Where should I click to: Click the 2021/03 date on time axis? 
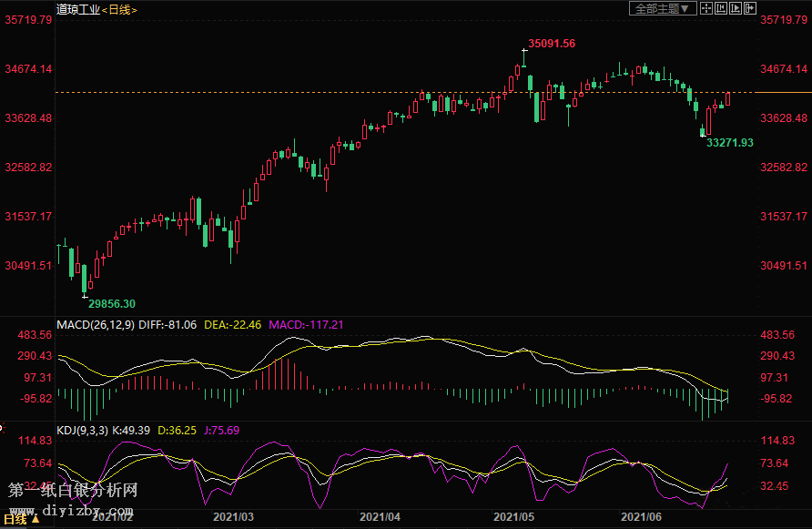click(234, 516)
